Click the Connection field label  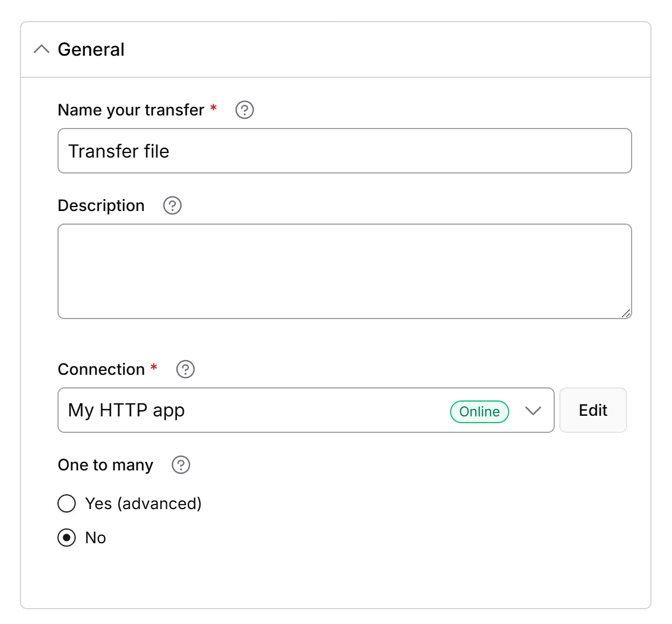101,369
